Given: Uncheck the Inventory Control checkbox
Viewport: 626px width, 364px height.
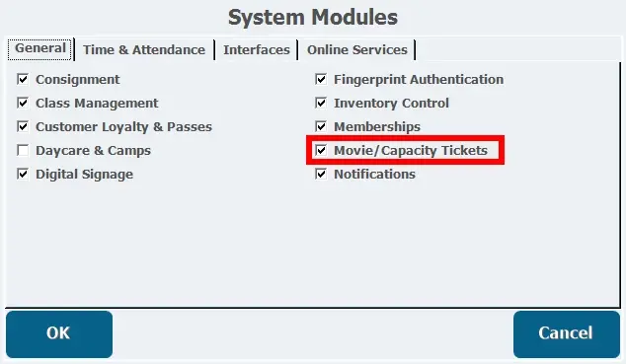Looking at the screenshot, I should [x=321, y=103].
